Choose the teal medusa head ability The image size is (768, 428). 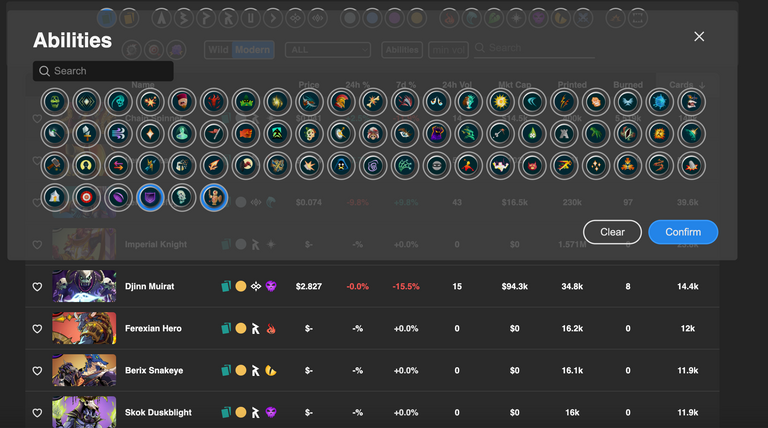469,102
